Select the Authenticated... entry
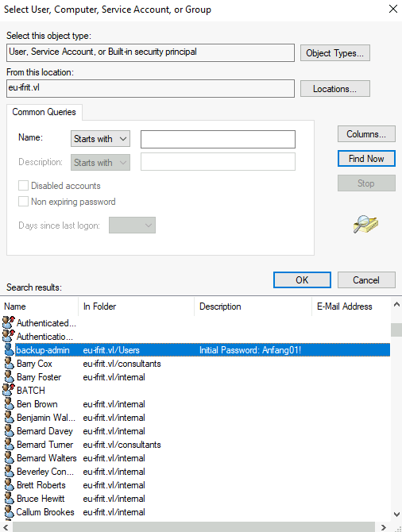 (x=195, y=322)
